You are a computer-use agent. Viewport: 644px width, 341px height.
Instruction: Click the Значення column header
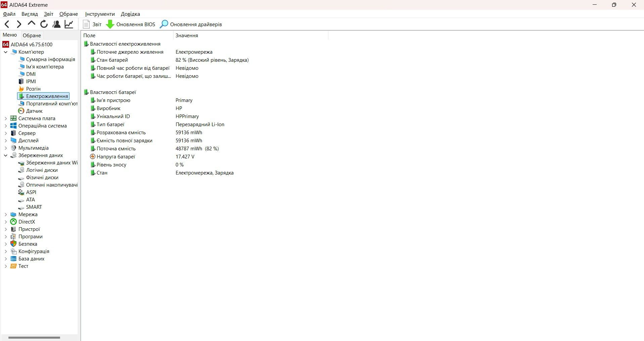pyautogui.click(x=250, y=35)
